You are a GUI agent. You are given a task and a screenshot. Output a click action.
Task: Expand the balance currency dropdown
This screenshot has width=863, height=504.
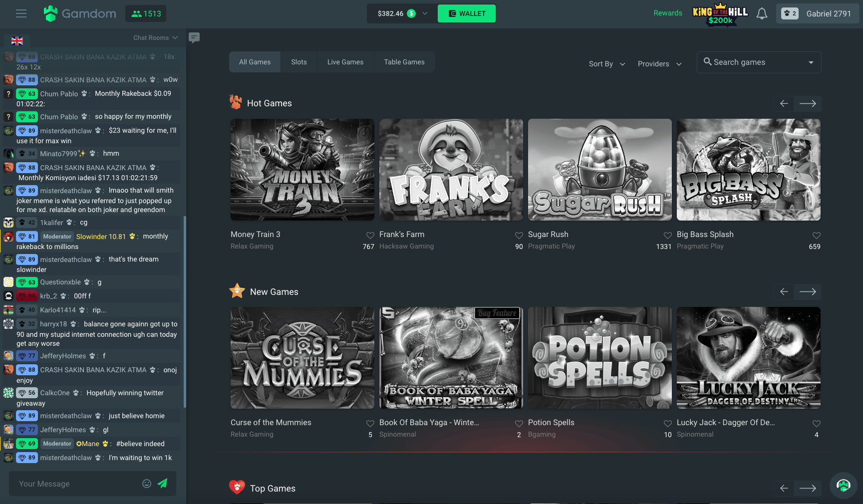pos(425,13)
